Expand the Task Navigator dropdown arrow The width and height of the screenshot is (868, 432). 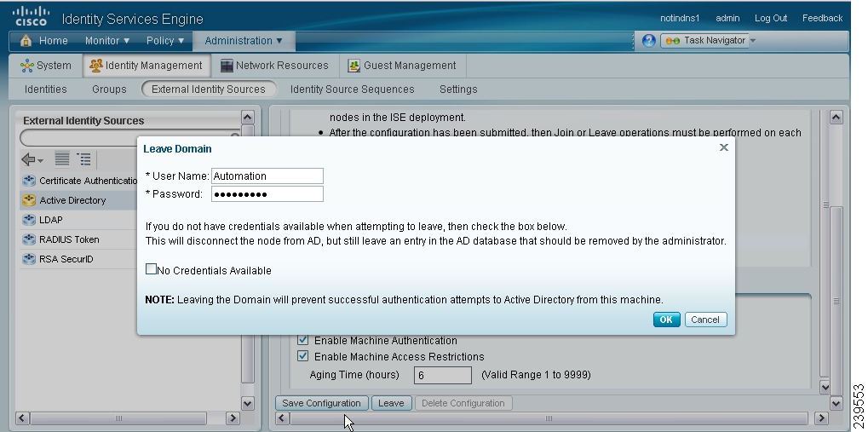752,40
